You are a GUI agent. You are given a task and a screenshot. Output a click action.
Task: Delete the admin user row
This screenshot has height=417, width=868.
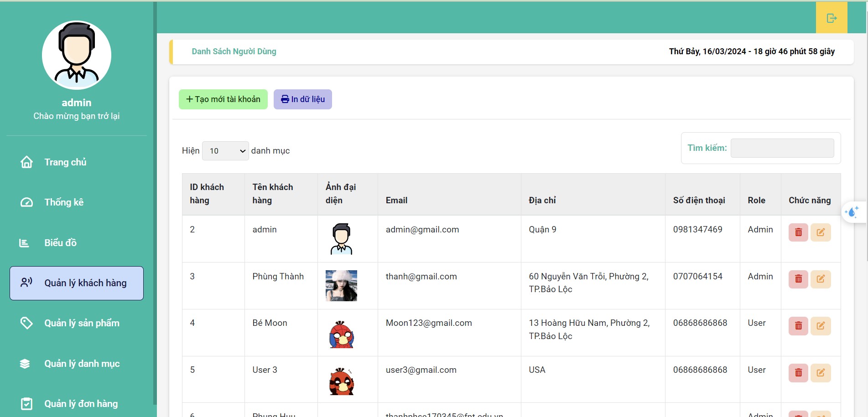(798, 232)
